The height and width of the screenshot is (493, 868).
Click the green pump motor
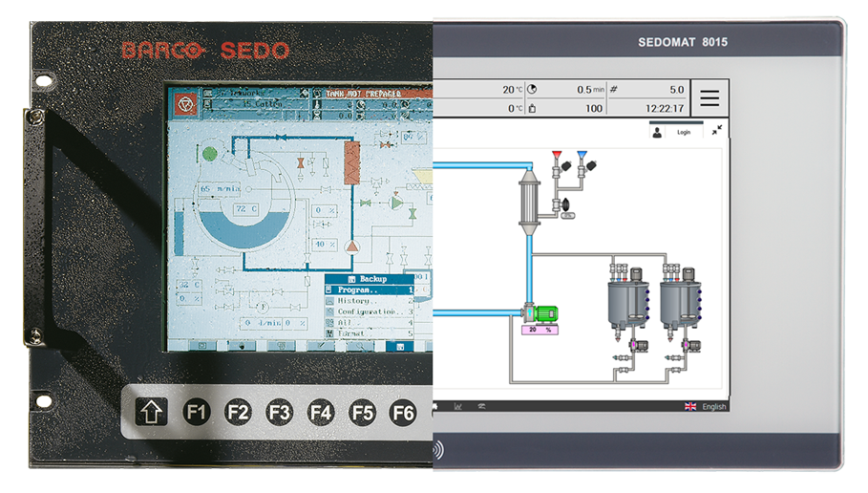click(x=544, y=314)
